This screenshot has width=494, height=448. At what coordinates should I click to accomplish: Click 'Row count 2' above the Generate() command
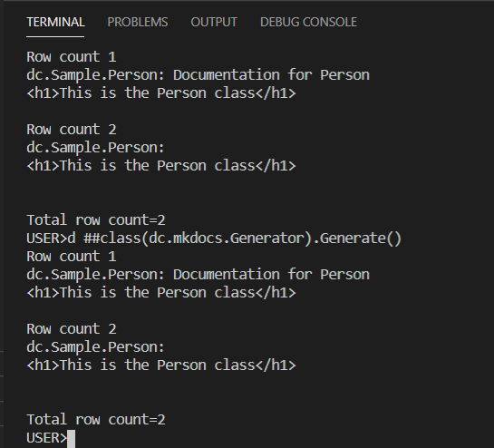pyautogui.click(x=72, y=130)
